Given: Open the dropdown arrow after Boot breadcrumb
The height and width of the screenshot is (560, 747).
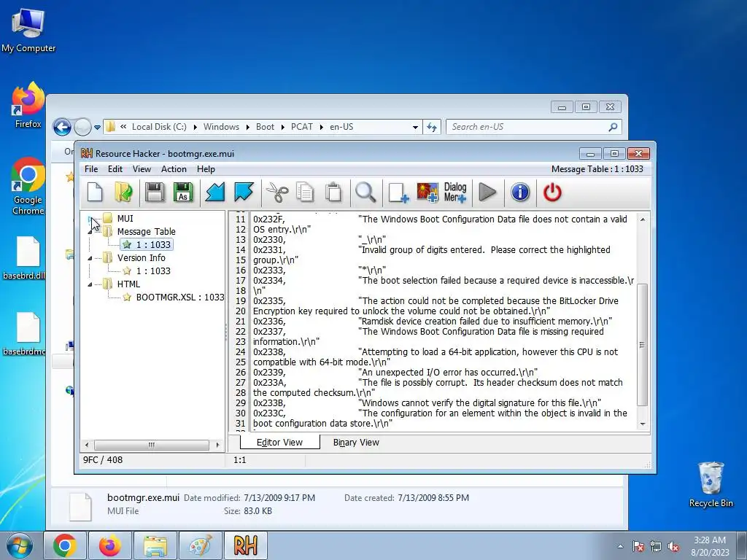Looking at the screenshot, I should point(282,127).
